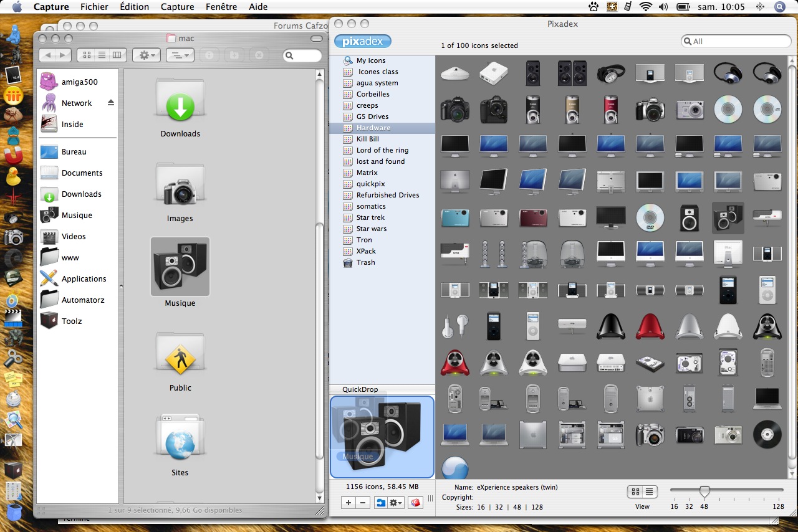
Task: Open the bold Capture application menu
Action: pyautogui.click(x=51, y=7)
